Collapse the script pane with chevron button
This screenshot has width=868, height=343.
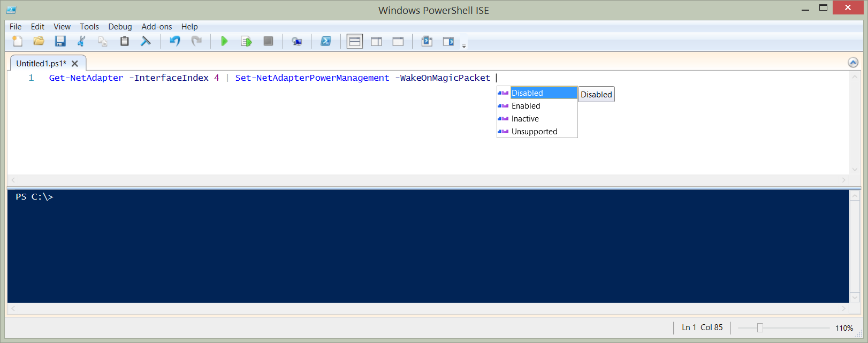point(853,63)
